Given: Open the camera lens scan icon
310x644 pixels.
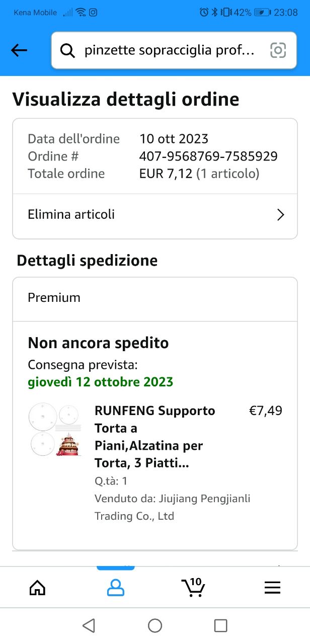Looking at the screenshot, I should pyautogui.click(x=278, y=50).
